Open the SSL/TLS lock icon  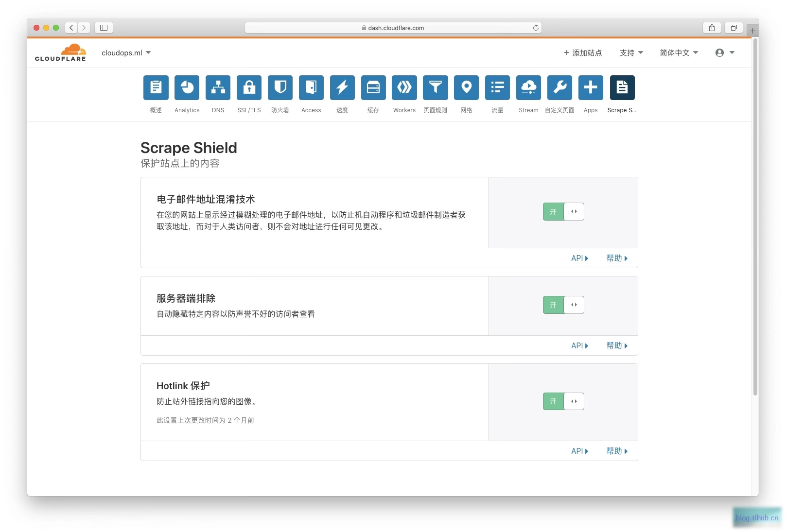click(x=249, y=87)
